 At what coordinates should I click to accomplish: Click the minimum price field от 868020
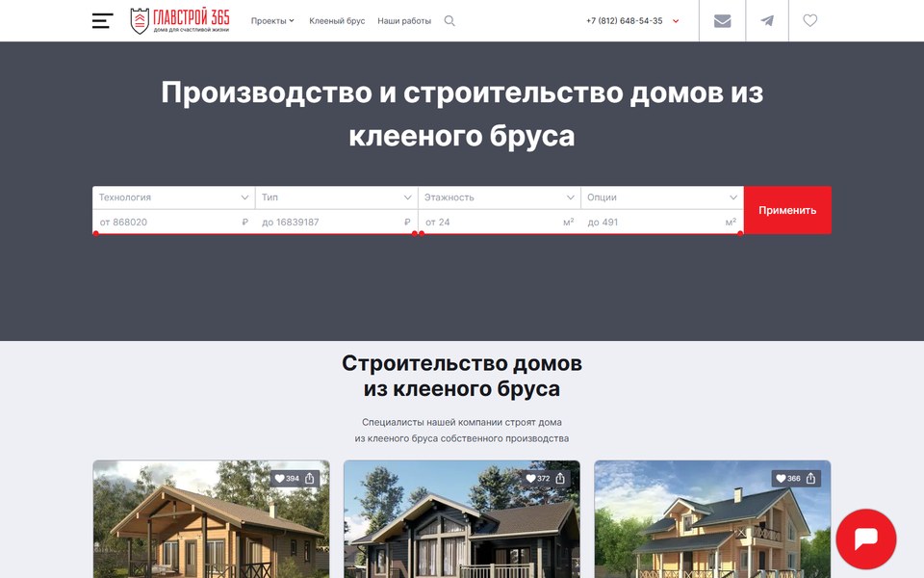click(174, 223)
